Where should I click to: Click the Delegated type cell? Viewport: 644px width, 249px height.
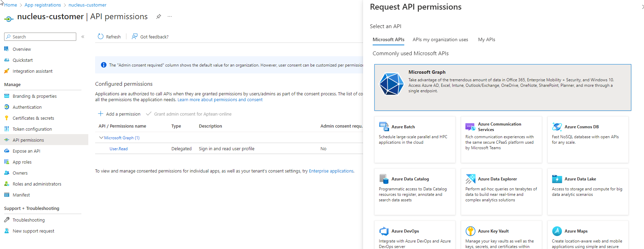(x=181, y=149)
